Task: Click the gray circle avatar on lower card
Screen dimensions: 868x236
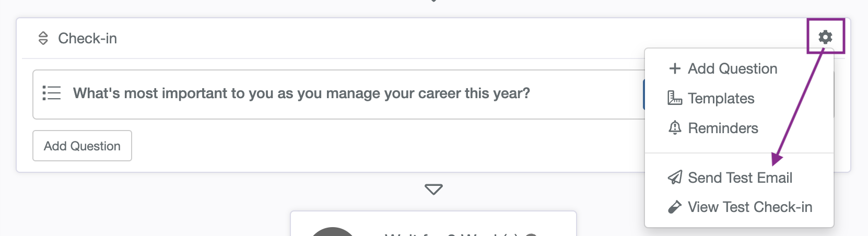Action: pyautogui.click(x=332, y=231)
